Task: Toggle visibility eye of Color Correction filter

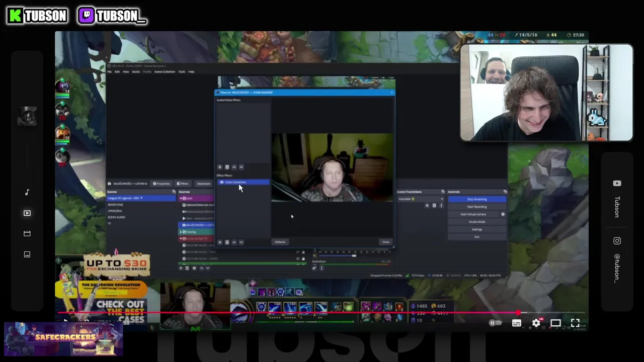Action: [x=221, y=182]
